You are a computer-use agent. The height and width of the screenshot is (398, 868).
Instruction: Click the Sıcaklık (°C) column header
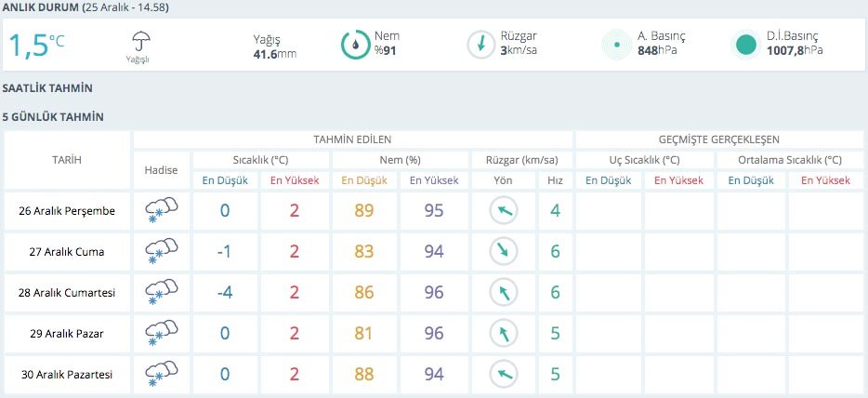(261, 159)
